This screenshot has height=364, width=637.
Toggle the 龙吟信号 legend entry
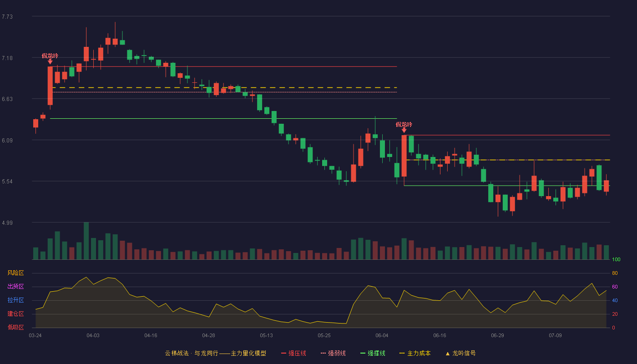click(x=460, y=353)
